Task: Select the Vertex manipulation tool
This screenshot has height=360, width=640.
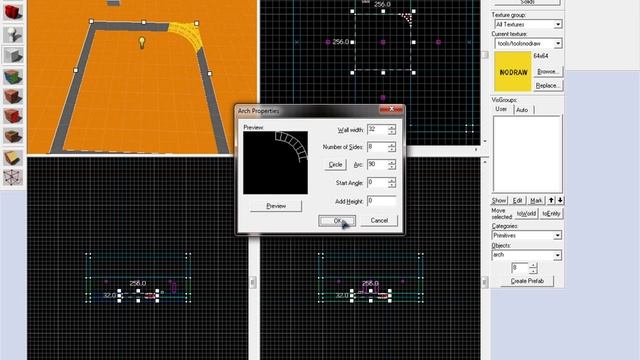Action: (13, 178)
